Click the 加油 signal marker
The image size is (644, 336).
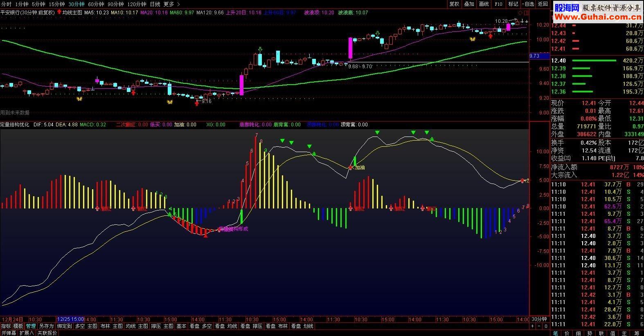click(360, 168)
